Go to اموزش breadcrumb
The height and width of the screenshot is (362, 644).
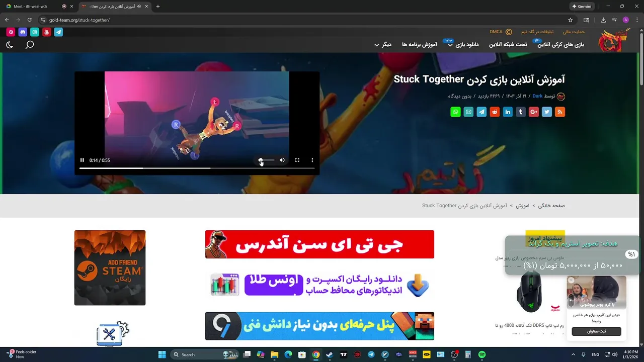tap(522, 206)
